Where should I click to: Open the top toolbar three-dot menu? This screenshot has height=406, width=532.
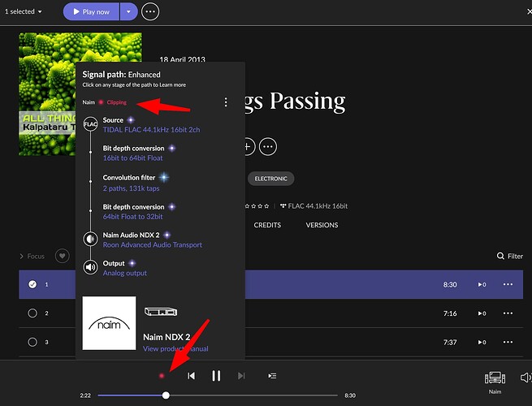tap(150, 12)
